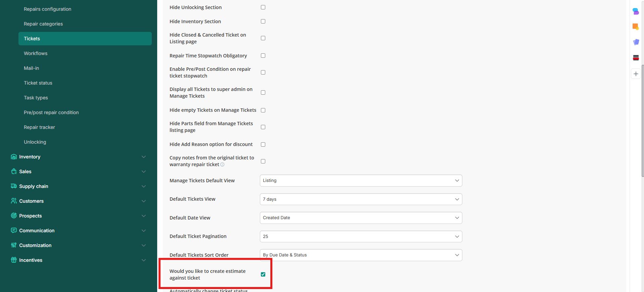Click the Customization sliders icon

pyautogui.click(x=14, y=245)
